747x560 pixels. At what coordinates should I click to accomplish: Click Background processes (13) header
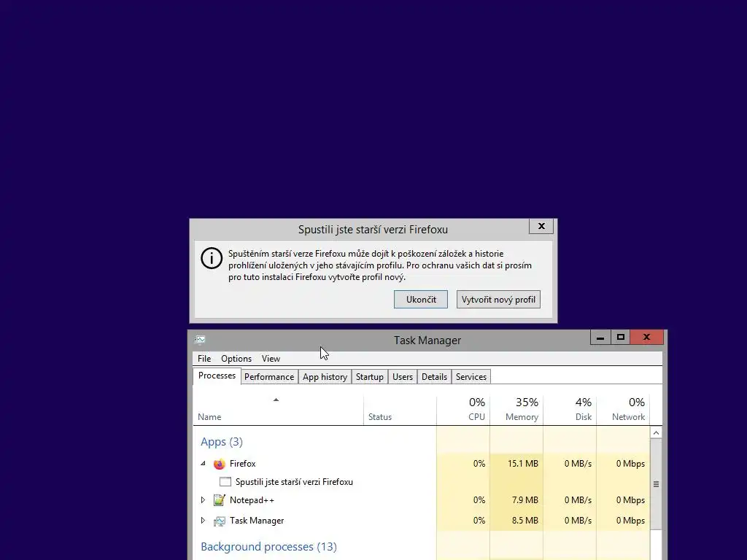click(268, 547)
